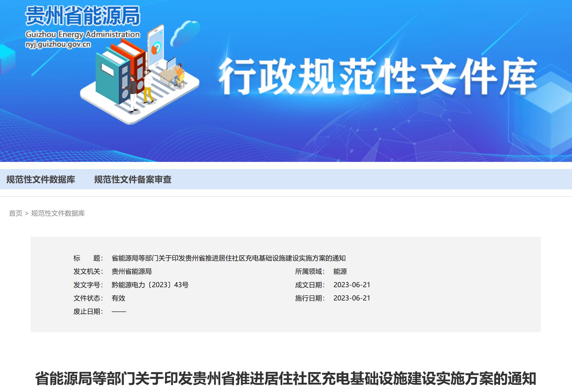Click nyj.guizhou.gov.cn URL text in header
The width and height of the screenshot is (572, 392).
(58, 44)
